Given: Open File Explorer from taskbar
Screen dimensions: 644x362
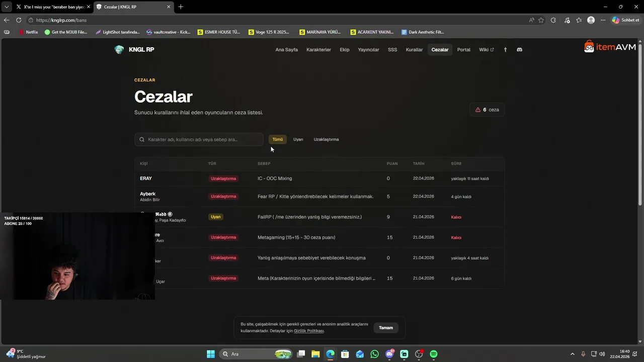Looking at the screenshot, I should [x=315, y=354].
